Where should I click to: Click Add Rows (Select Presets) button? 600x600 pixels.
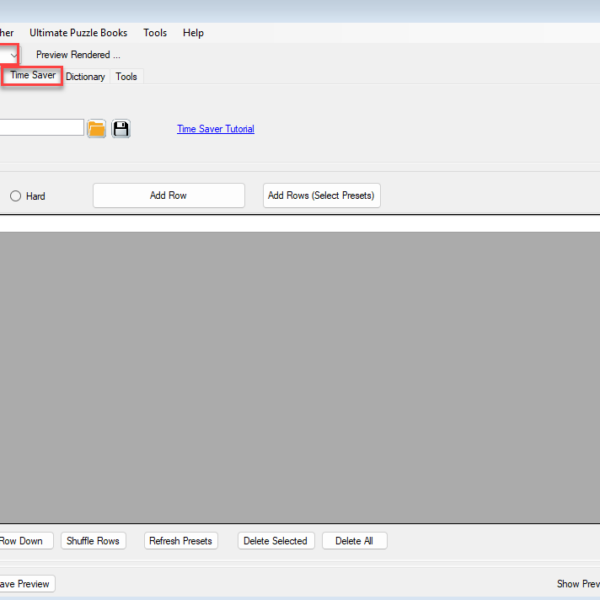click(x=321, y=196)
